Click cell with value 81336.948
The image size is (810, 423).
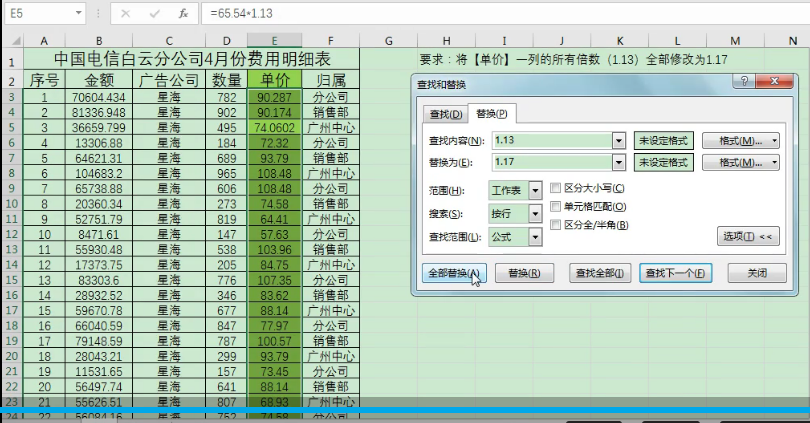point(99,113)
